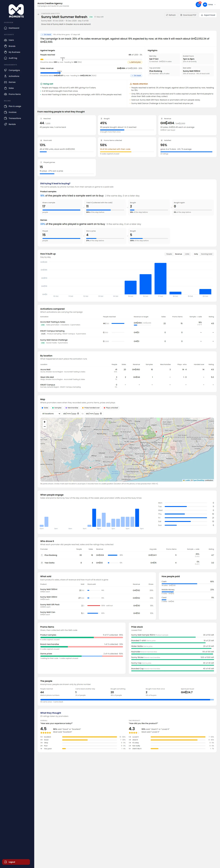
Task: Open Brands via its shirt icon
Action: [5, 46]
